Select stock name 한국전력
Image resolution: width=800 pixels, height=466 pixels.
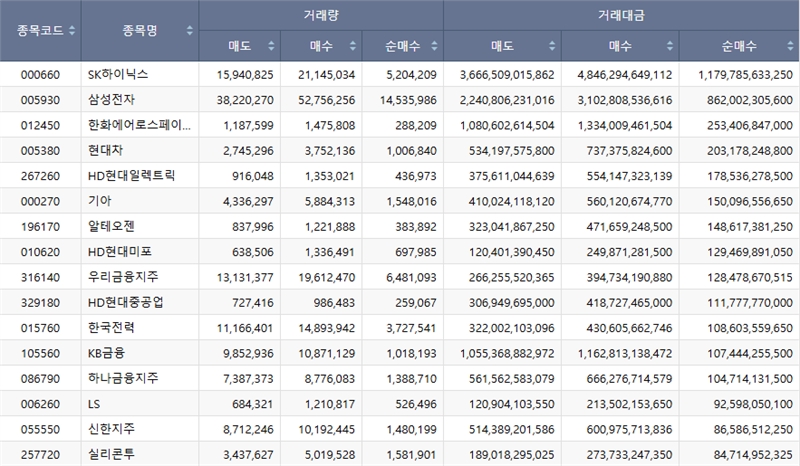111,328
